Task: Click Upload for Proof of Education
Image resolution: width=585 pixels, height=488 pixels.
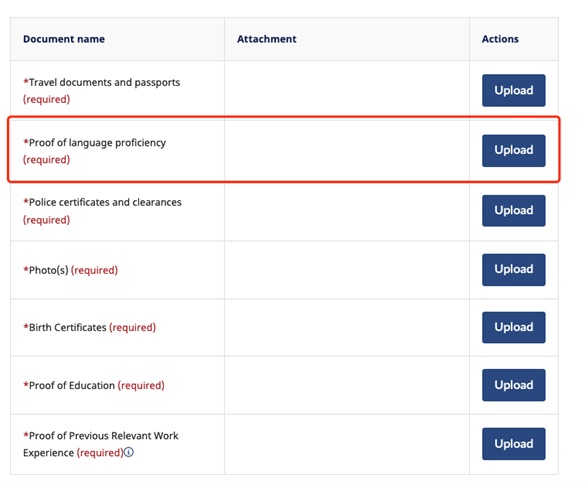Action: point(513,385)
